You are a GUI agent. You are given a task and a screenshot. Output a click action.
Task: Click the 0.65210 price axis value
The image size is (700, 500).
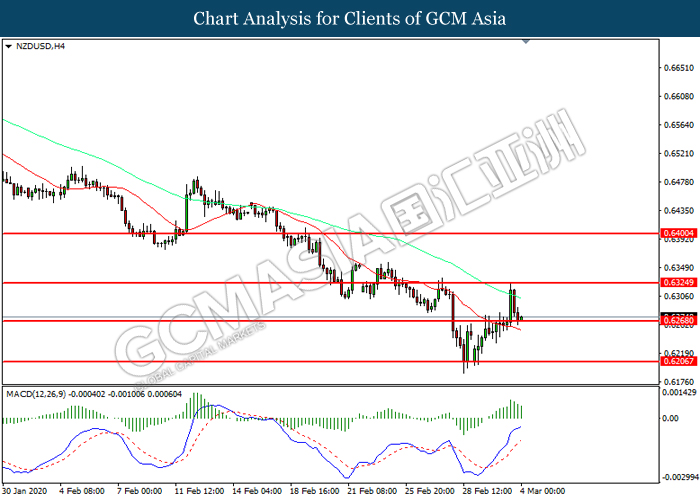point(679,154)
